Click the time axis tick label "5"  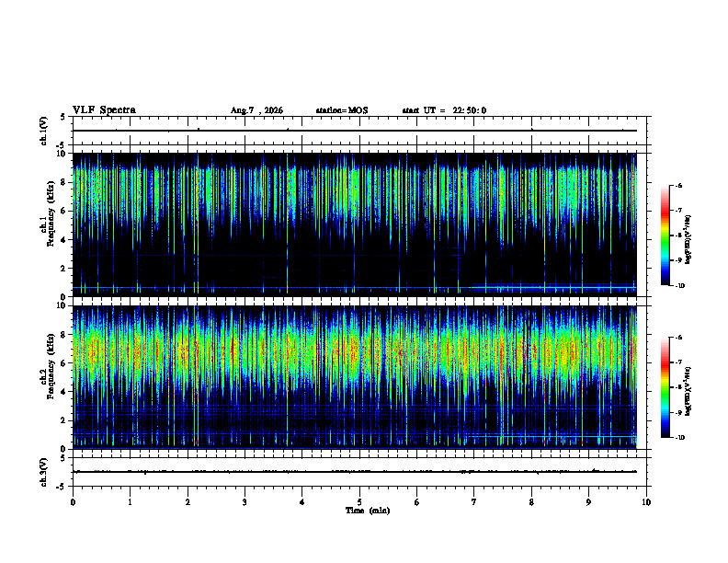tap(359, 502)
